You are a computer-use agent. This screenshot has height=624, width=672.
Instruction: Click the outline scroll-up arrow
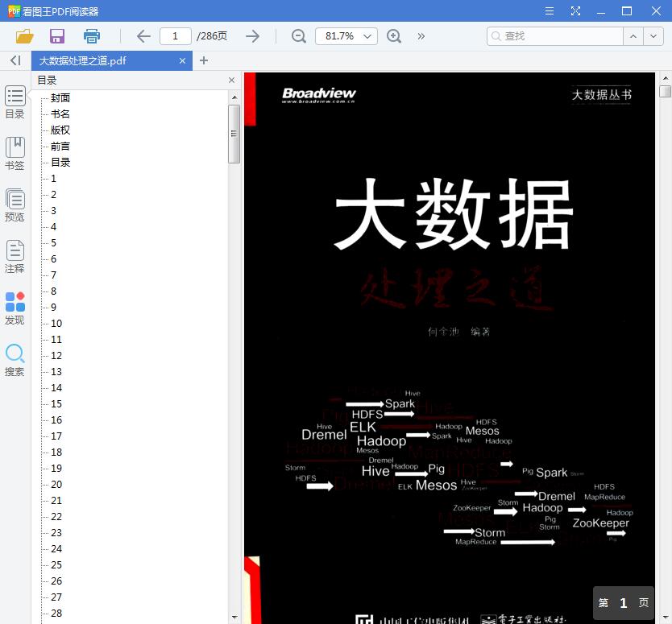pyautogui.click(x=234, y=97)
